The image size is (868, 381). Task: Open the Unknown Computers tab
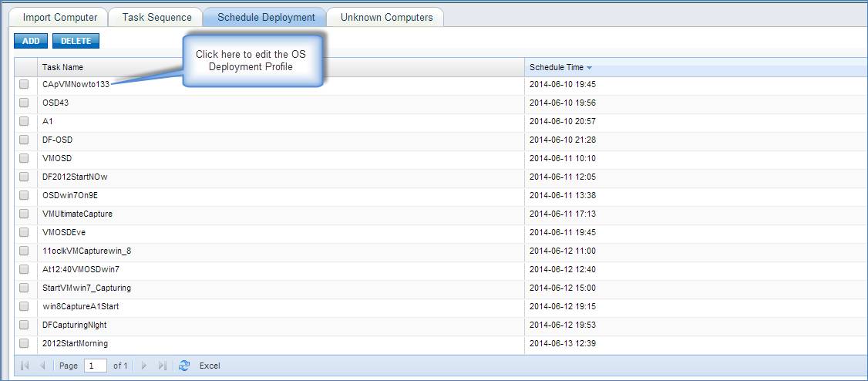coord(386,17)
